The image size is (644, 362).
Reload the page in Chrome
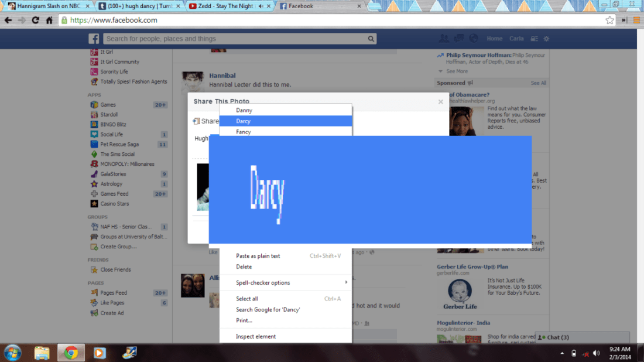[36, 20]
